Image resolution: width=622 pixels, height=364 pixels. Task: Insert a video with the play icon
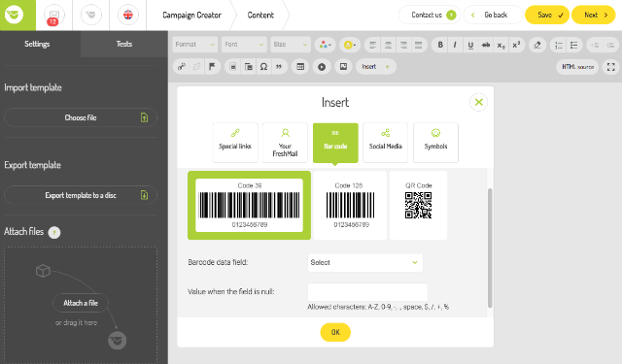click(322, 67)
